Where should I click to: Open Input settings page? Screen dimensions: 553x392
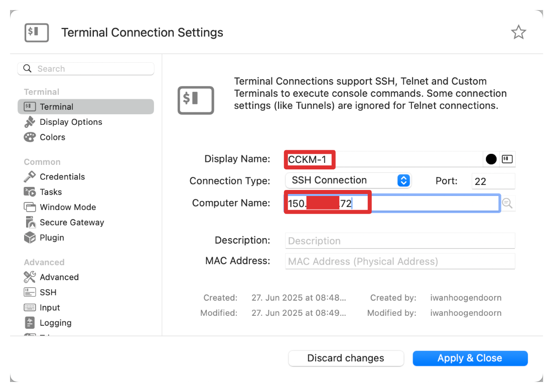[x=50, y=308]
